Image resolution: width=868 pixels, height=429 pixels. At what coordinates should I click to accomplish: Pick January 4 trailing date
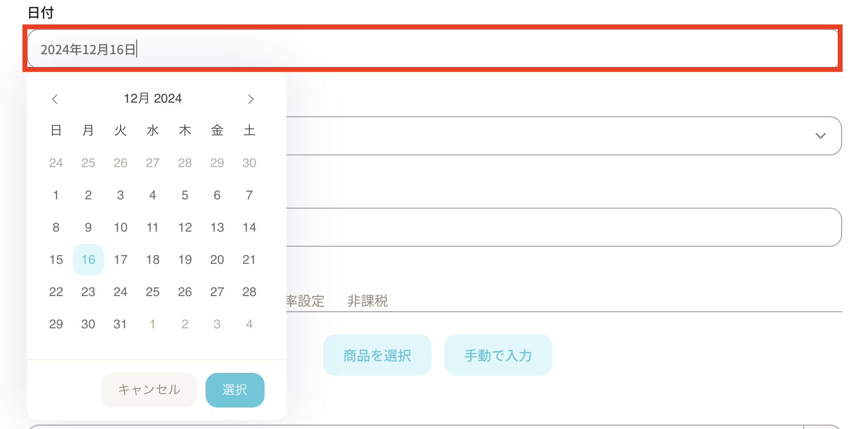tap(249, 324)
